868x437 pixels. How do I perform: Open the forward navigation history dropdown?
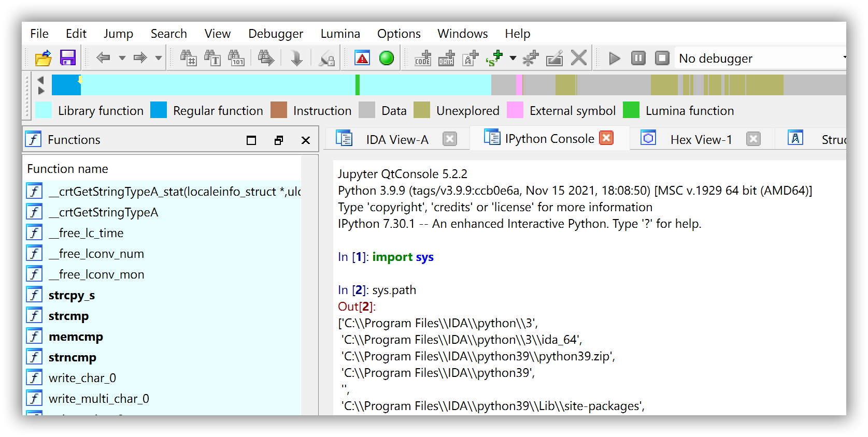(x=159, y=58)
